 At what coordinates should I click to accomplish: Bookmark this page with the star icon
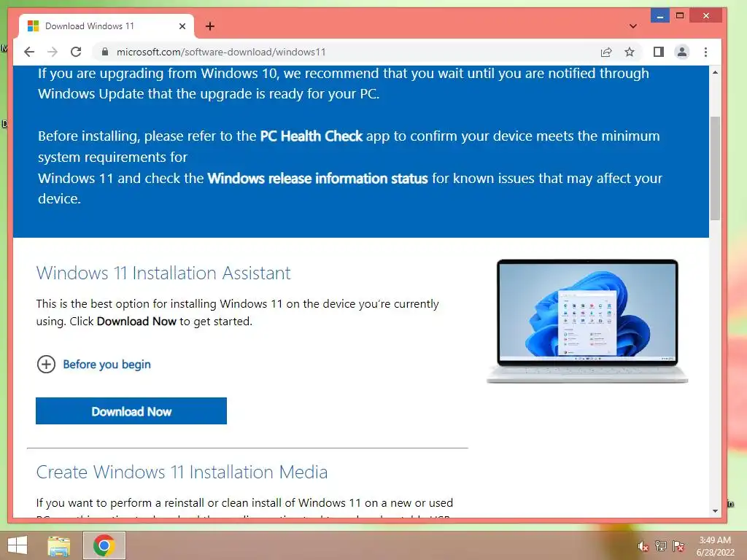pos(630,52)
